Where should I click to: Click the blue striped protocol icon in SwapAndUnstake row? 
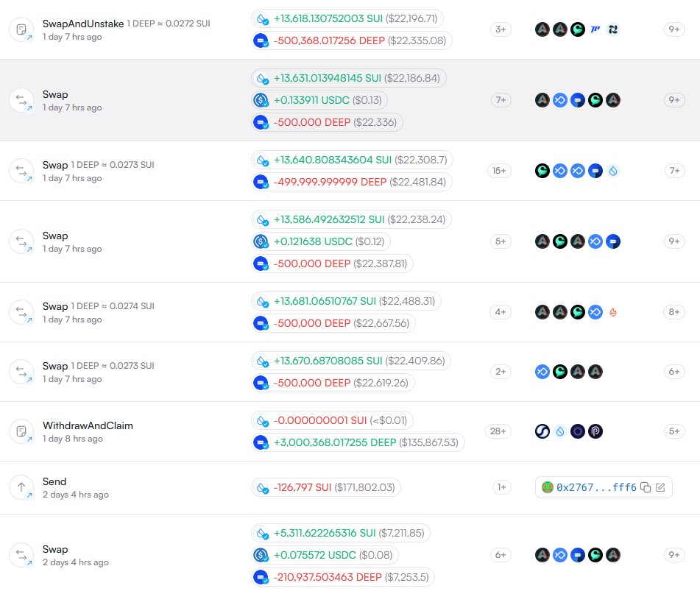(x=595, y=29)
